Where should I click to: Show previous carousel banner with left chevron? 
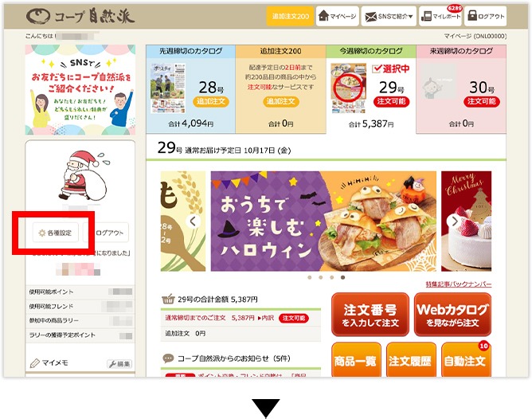(x=193, y=221)
